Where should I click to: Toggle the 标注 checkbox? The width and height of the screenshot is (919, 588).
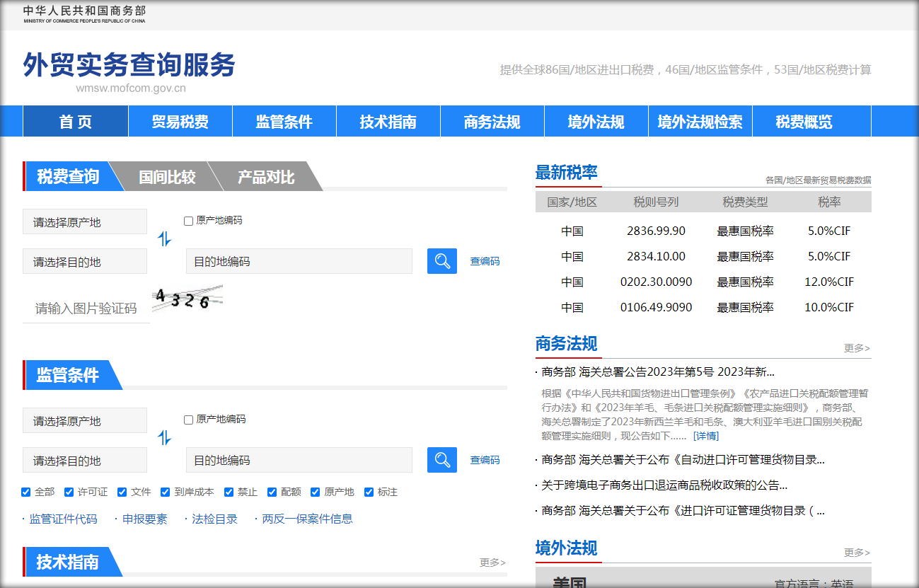pos(369,492)
